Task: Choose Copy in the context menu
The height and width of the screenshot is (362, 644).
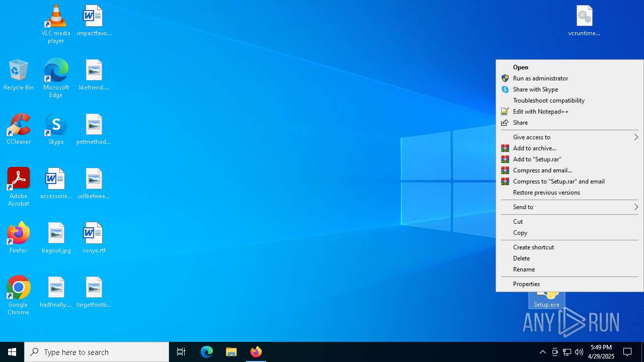Action: click(570, 233)
